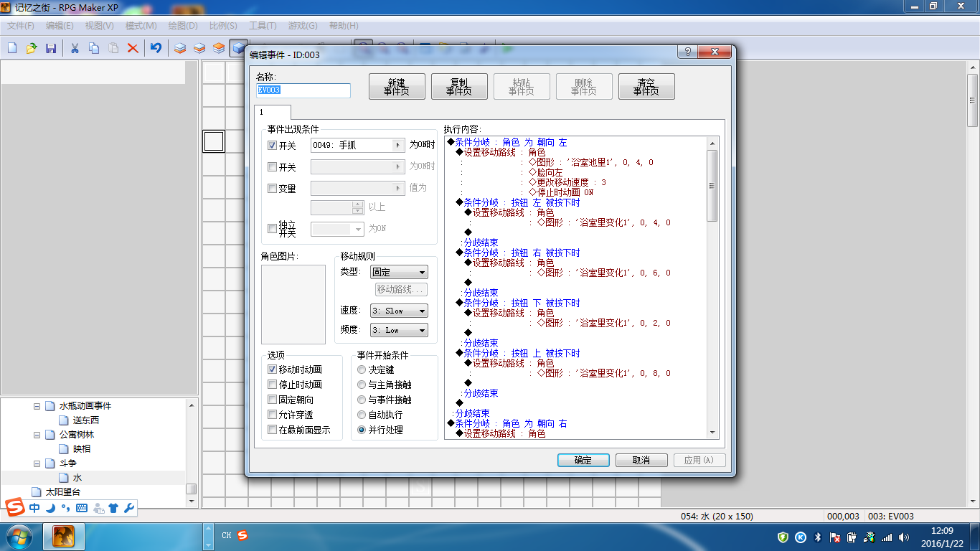
Task: Click the 取消 button
Action: tap(641, 460)
